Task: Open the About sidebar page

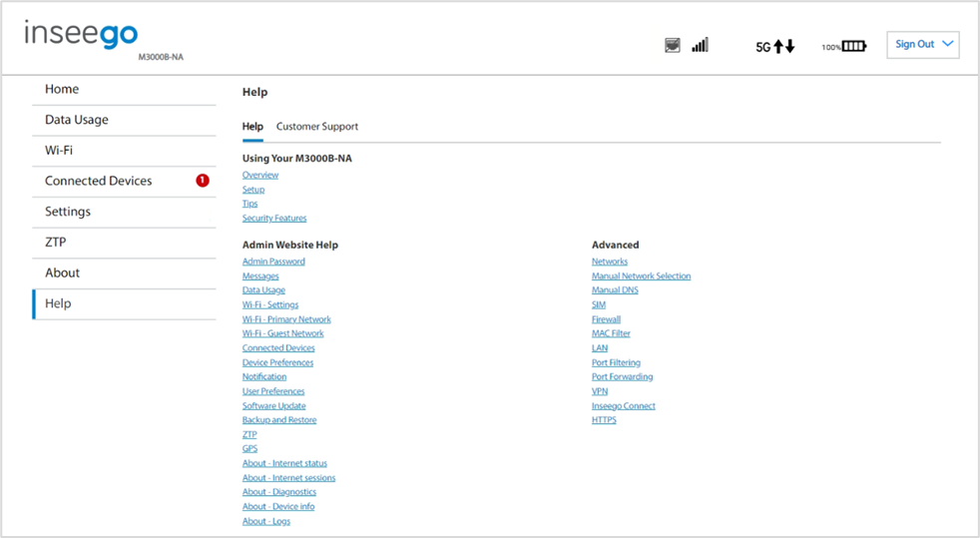Action: pyautogui.click(x=124, y=273)
